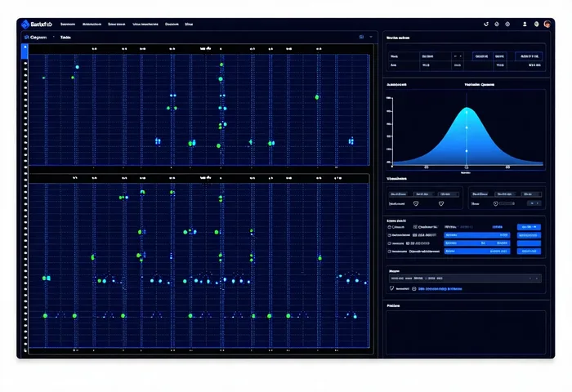Select the bright blue marker atop left ruler
Screen dimensions: 572x392
[25, 51]
